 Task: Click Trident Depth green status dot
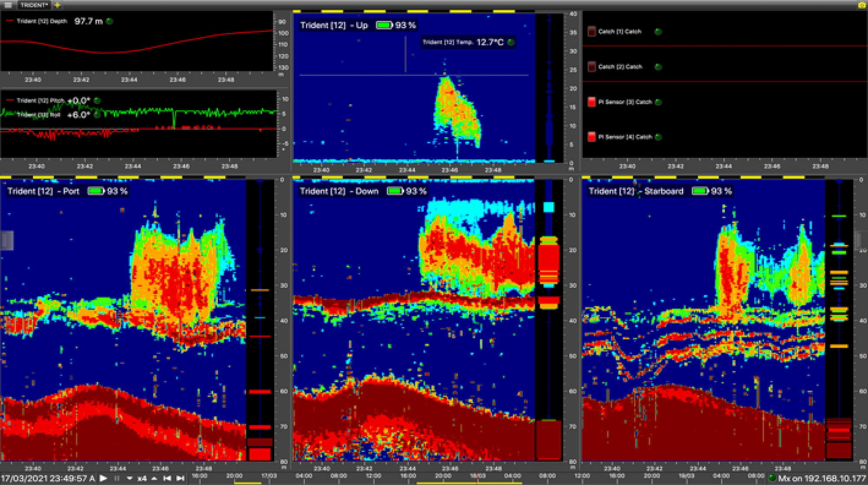coord(110,21)
